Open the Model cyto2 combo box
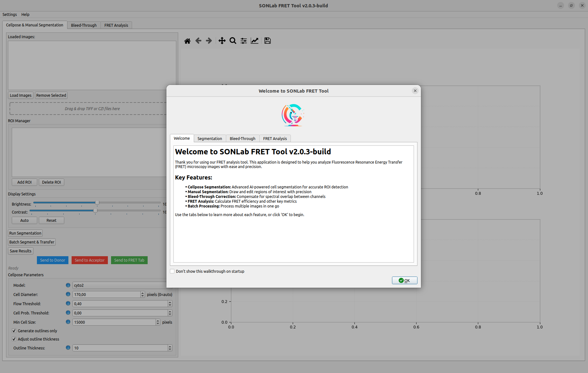Image resolution: width=588 pixels, height=373 pixels. tap(120, 285)
